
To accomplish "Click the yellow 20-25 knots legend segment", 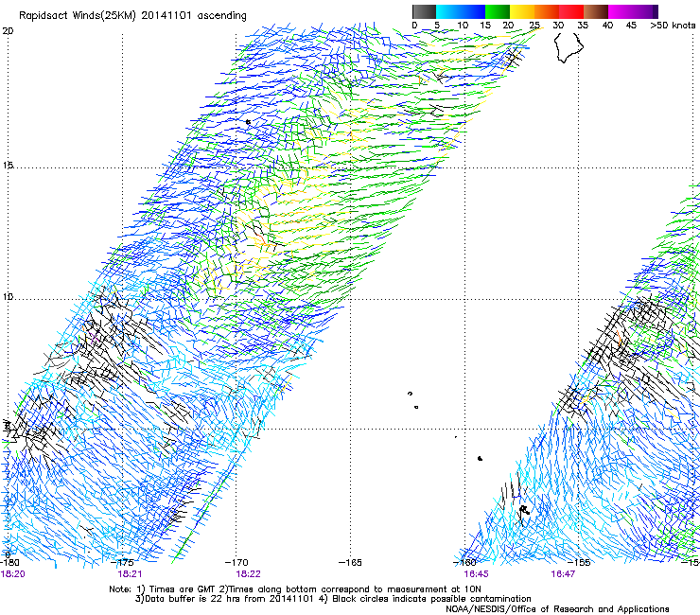I will tap(522, 11).
